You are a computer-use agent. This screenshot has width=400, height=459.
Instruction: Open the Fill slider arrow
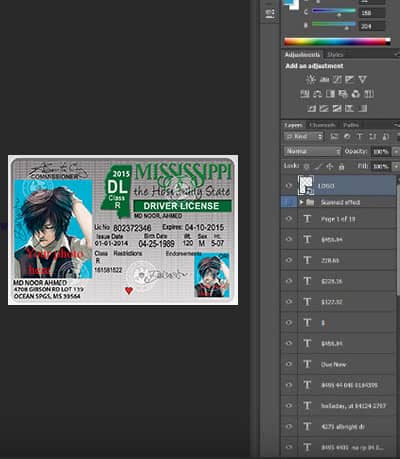coord(396,166)
